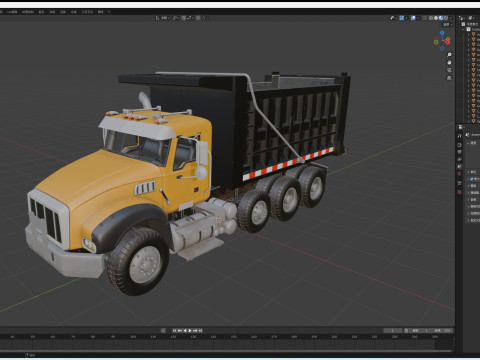480x360 pixels.
Task: Click the blue Z axis on navigation gizmo
Action: [x=442, y=33]
